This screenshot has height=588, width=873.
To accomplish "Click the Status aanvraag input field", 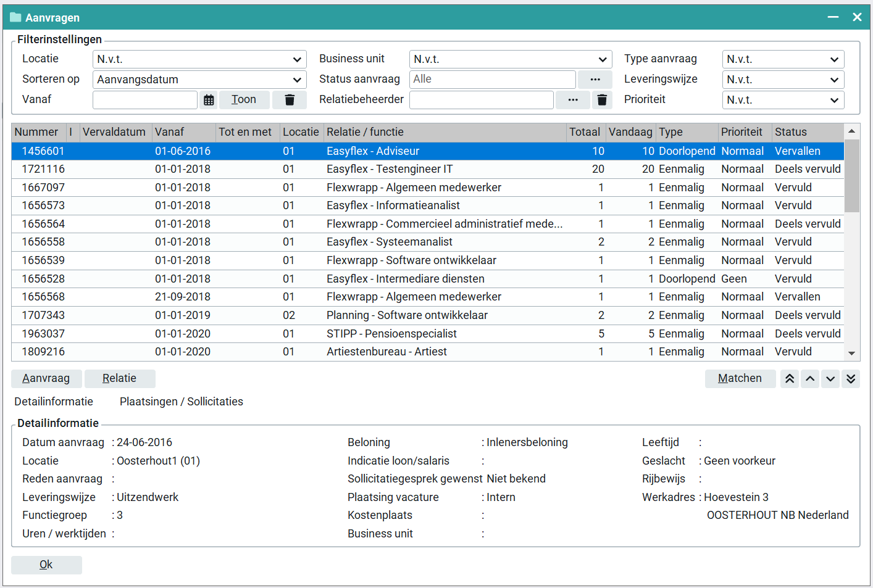I will click(x=493, y=80).
